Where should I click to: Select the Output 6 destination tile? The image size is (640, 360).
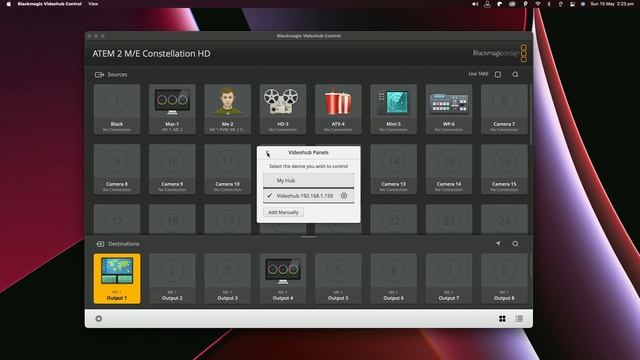[x=393, y=279]
